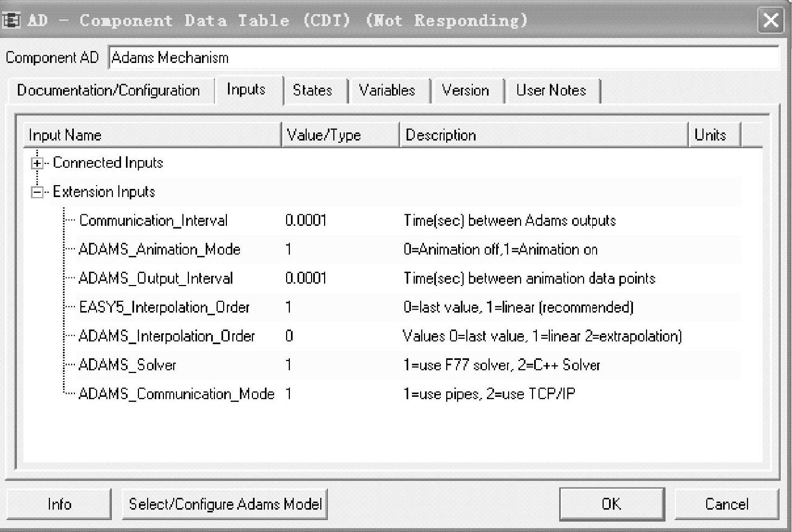792x532 pixels.
Task: Go to the Variables tab
Action: 387,90
